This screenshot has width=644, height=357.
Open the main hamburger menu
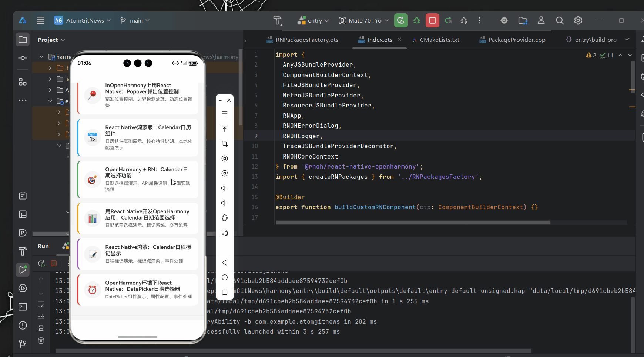(41, 20)
